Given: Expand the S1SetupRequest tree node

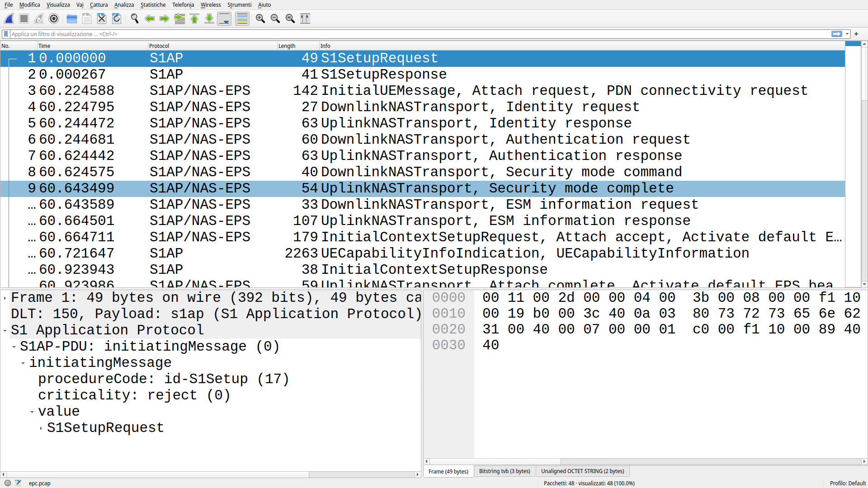Looking at the screenshot, I should click(x=41, y=428).
